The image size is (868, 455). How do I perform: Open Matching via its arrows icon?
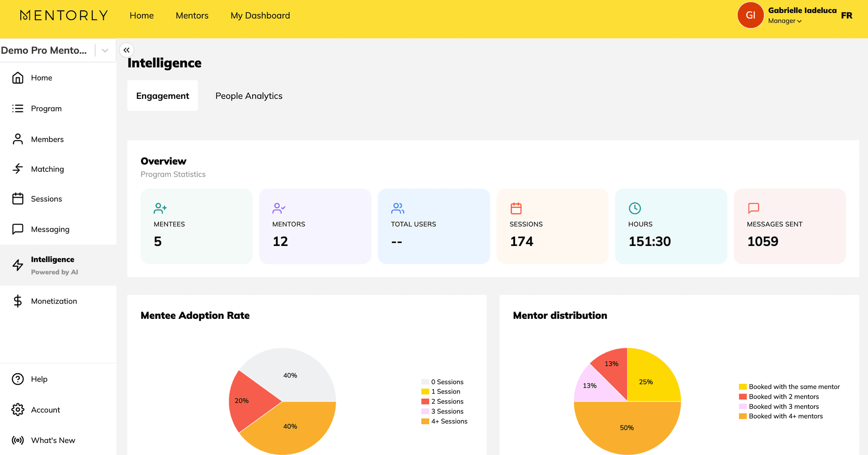pyautogui.click(x=18, y=169)
